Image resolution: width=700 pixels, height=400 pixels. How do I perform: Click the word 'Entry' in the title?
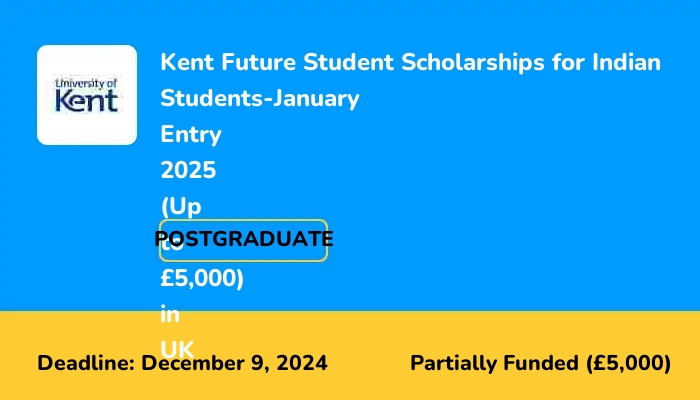(191, 134)
